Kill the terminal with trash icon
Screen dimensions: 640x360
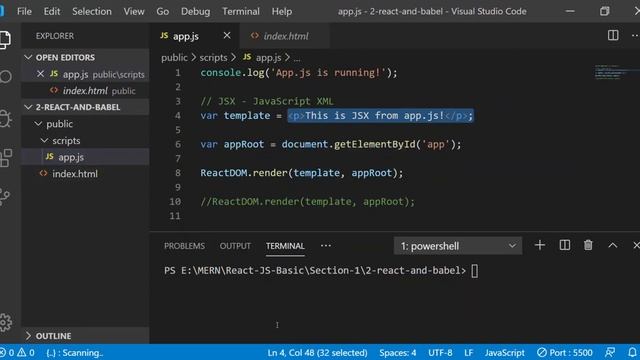coord(588,245)
